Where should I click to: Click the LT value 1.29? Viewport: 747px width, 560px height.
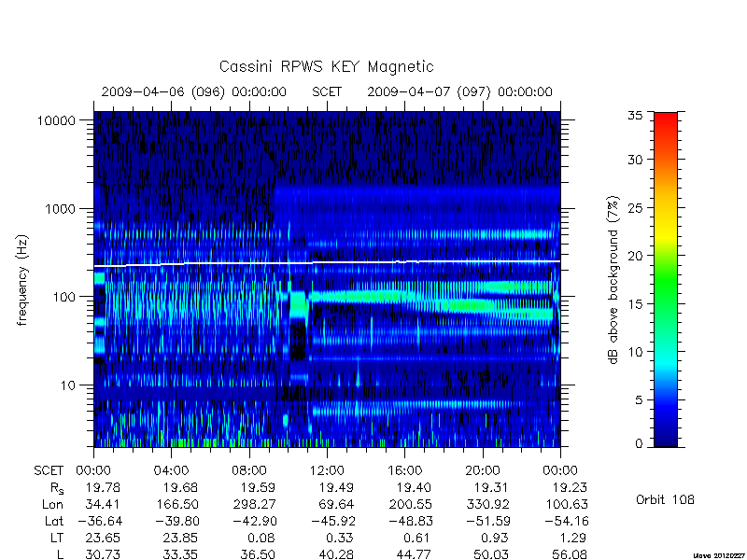point(573,539)
